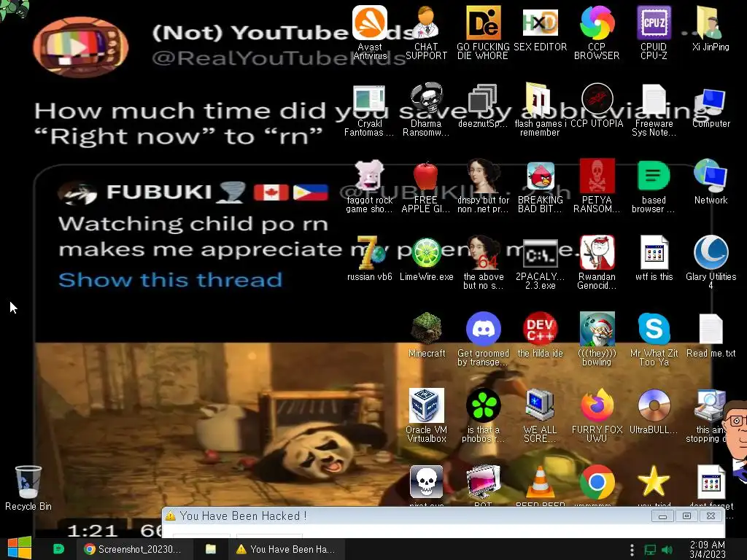Image resolution: width=747 pixels, height=560 pixels.
Task: Select the Dharma Ransomw... skull icon
Action: (x=426, y=110)
